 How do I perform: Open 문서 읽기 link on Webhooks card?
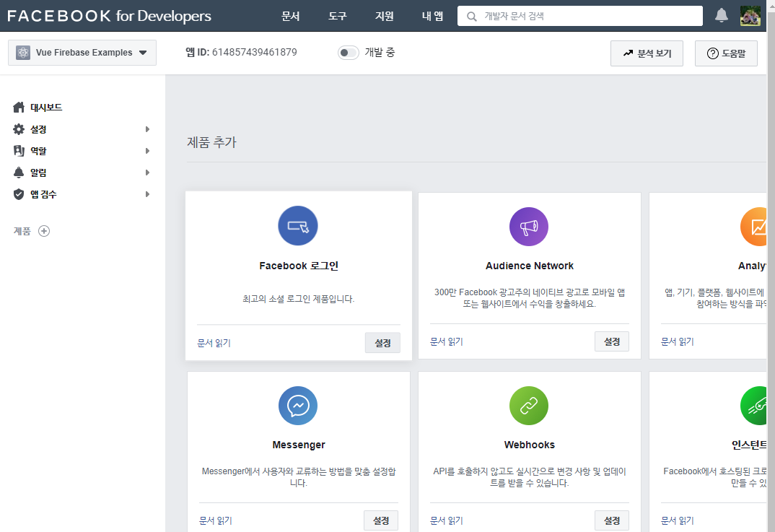[447, 520]
